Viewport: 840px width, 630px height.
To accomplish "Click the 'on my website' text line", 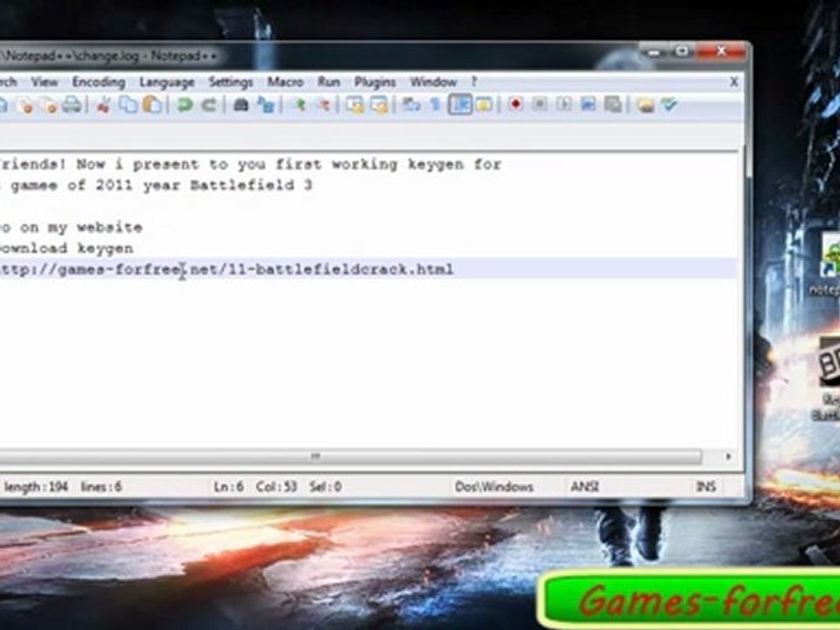I will pyautogui.click(x=71, y=227).
